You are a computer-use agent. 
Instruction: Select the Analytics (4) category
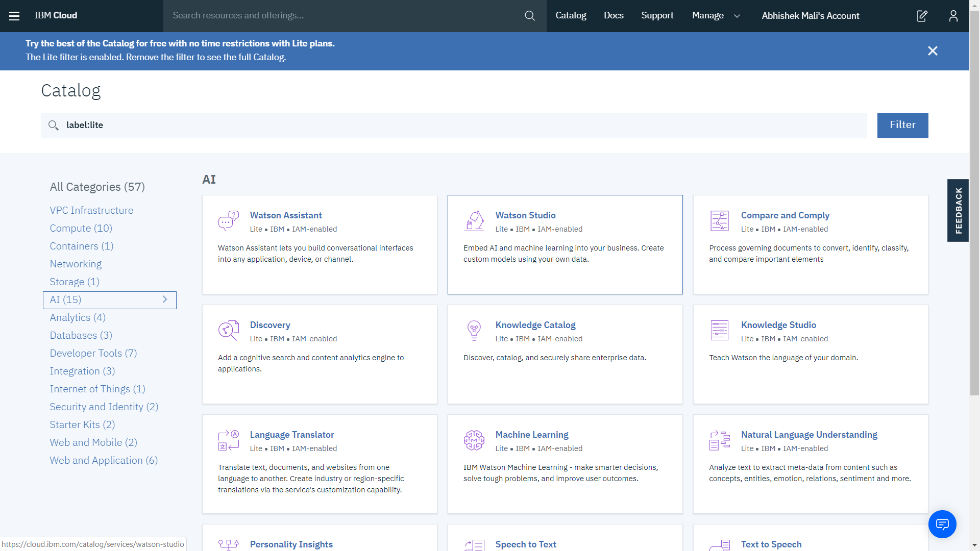(x=78, y=317)
